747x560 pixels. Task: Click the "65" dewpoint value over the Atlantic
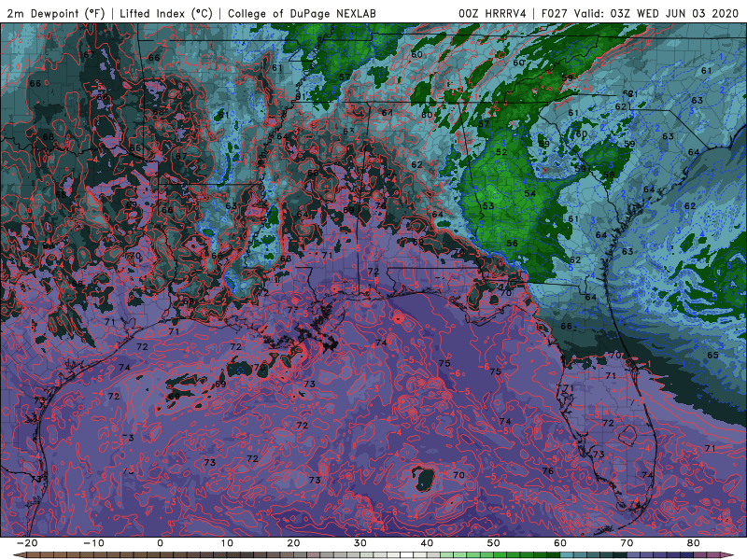(712, 356)
